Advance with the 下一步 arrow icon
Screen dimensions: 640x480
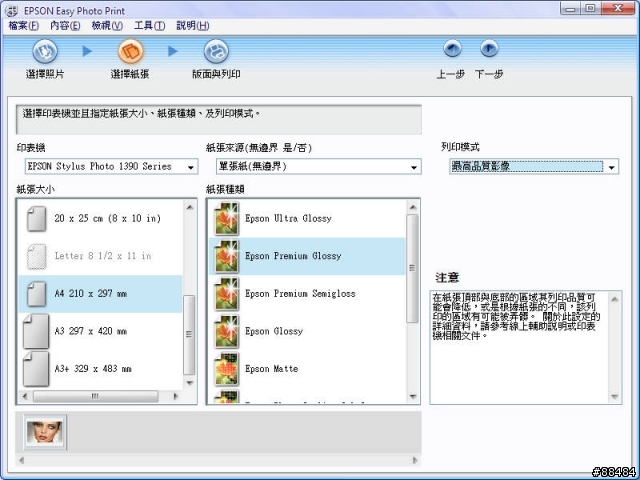489,49
